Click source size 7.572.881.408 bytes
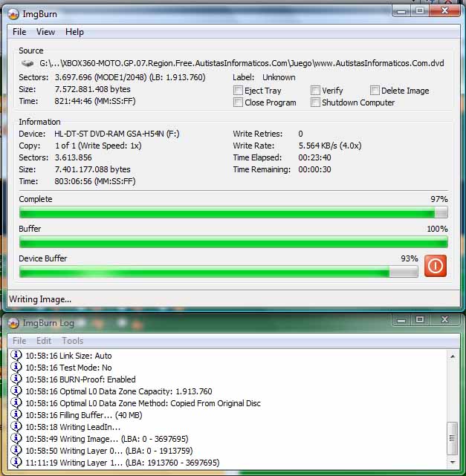The height and width of the screenshot is (476, 466). [93, 89]
